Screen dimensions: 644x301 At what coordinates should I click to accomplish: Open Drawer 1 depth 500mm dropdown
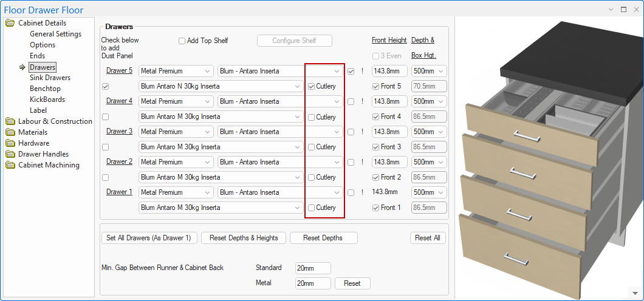pos(429,192)
